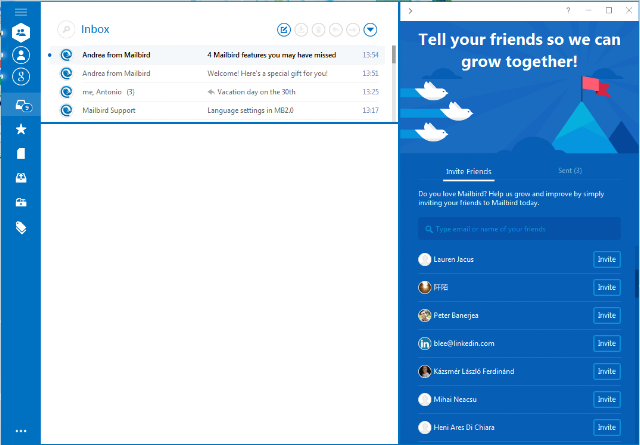The image size is (640, 445).
Task: Click the forward arrow toolbar icon
Action: pos(353,29)
